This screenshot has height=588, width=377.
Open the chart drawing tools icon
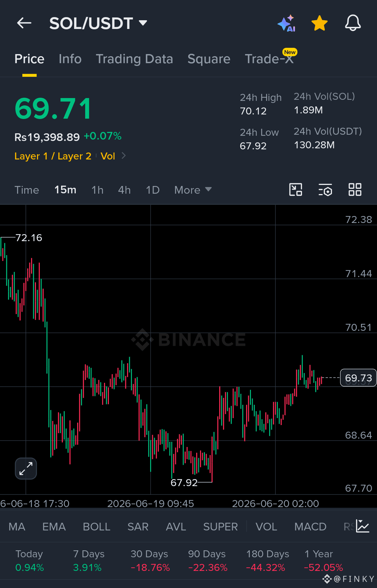click(296, 189)
